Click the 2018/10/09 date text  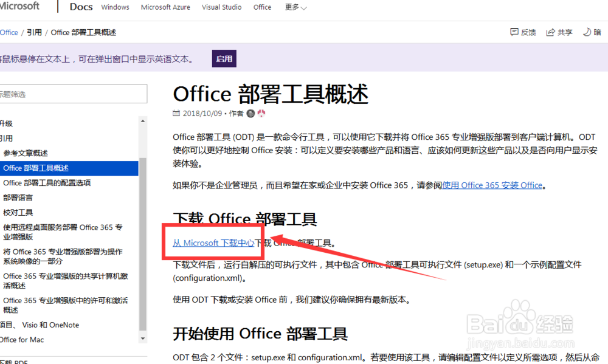(202, 113)
